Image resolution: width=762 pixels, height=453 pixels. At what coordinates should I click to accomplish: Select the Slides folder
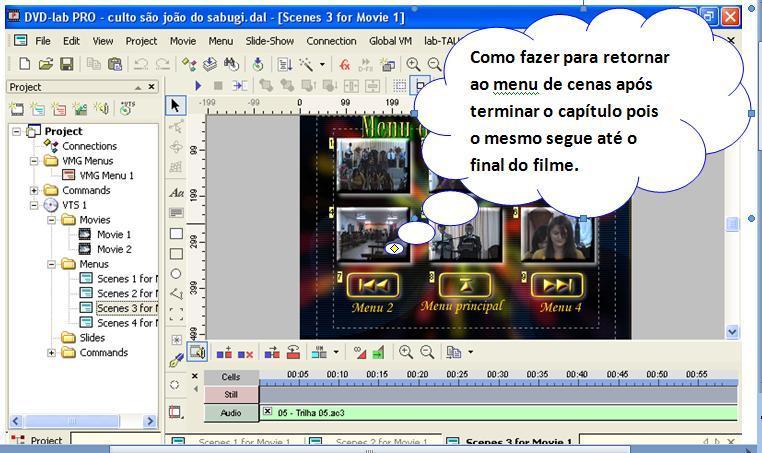tap(92, 338)
